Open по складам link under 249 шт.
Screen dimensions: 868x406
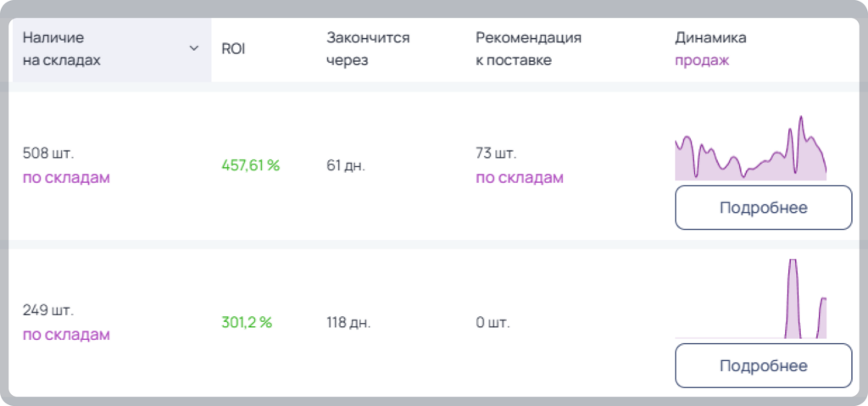click(x=66, y=335)
